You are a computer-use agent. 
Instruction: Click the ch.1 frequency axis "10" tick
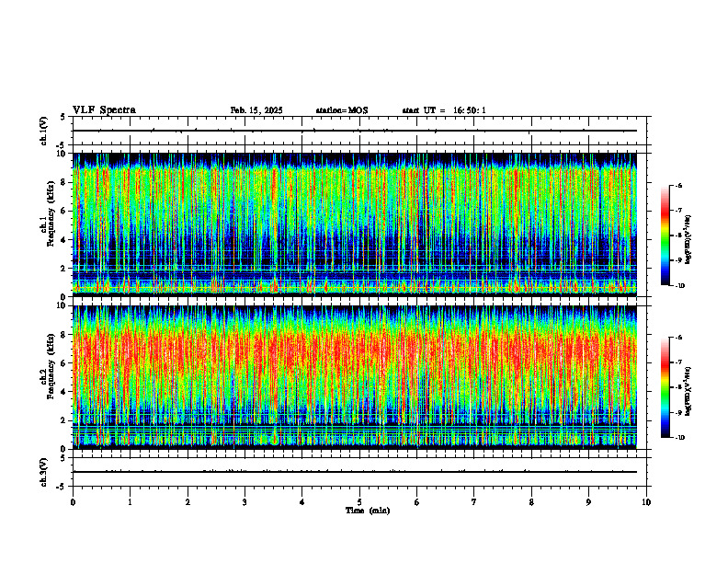[63, 154]
